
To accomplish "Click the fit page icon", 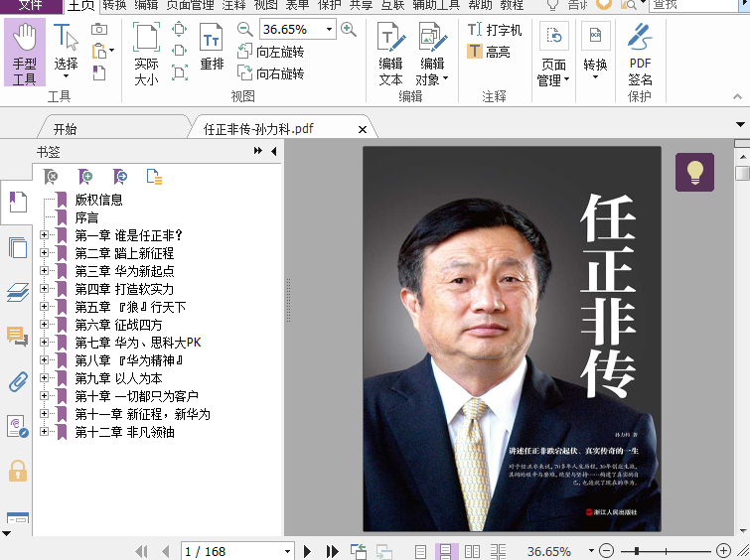I will click(x=179, y=29).
